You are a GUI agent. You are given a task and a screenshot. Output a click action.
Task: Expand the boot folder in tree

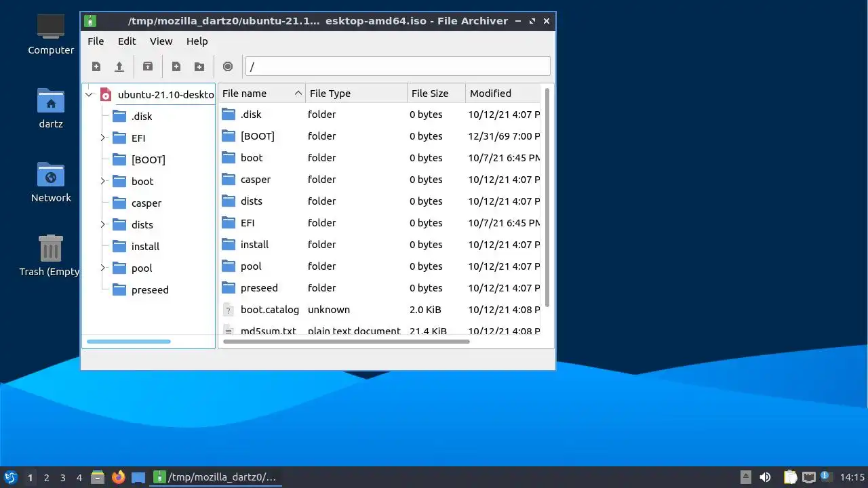(x=103, y=182)
